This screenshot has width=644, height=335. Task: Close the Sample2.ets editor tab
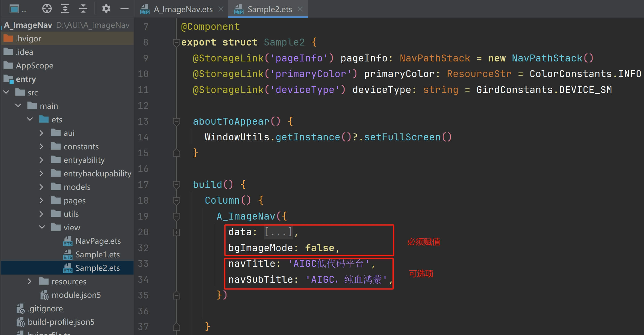coord(300,9)
